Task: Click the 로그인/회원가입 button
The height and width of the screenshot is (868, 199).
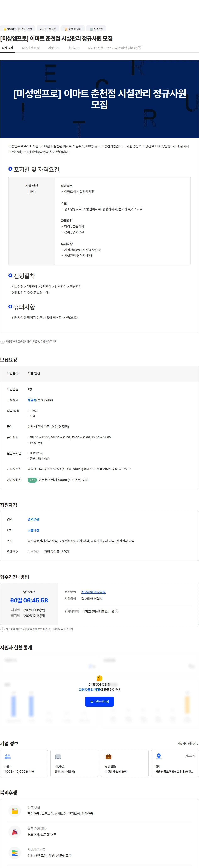Action: click(99, 702)
